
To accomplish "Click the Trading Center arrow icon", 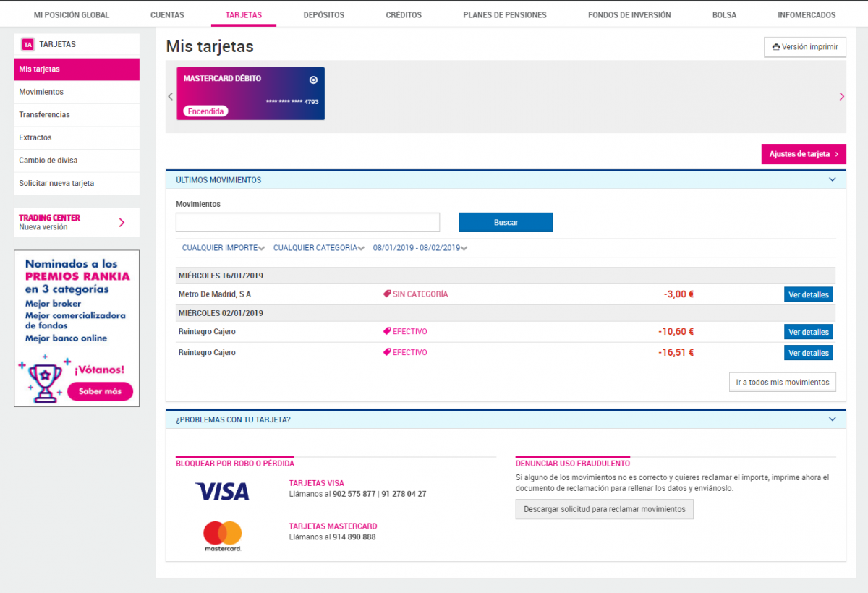I will point(122,222).
